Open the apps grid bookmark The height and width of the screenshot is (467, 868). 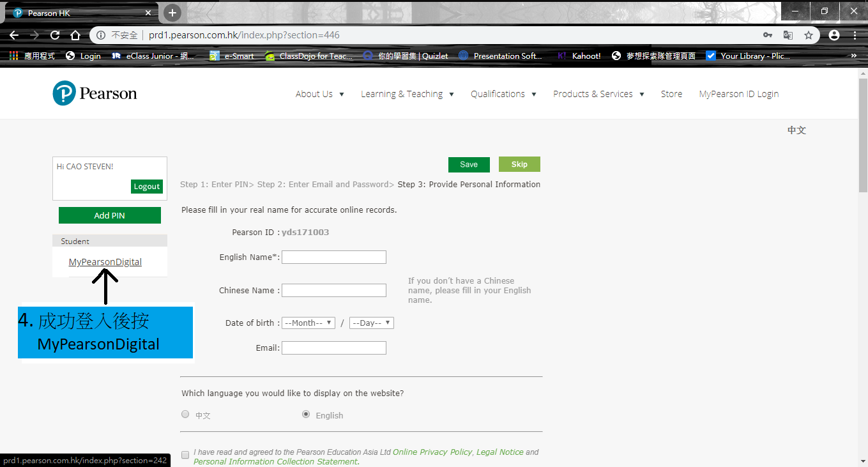(x=33, y=56)
